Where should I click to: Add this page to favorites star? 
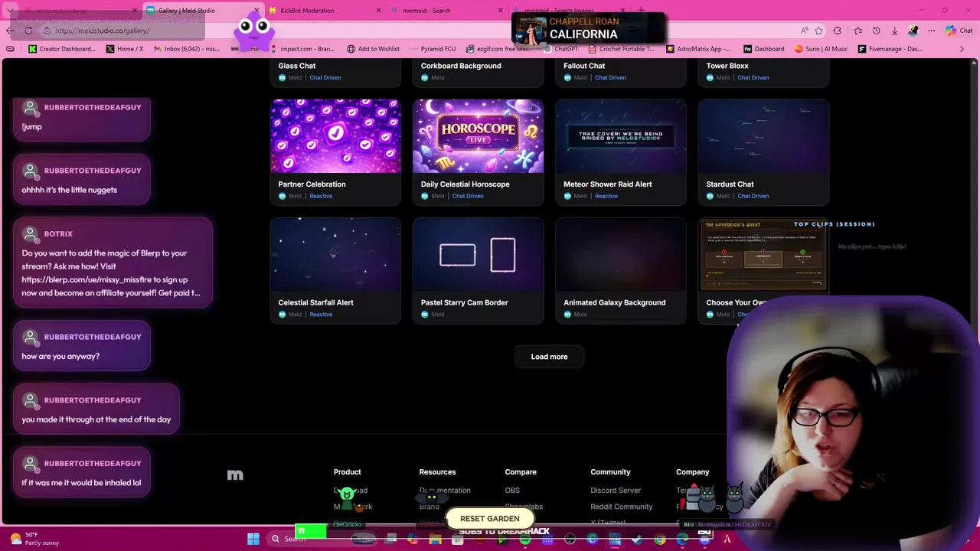pos(818,31)
